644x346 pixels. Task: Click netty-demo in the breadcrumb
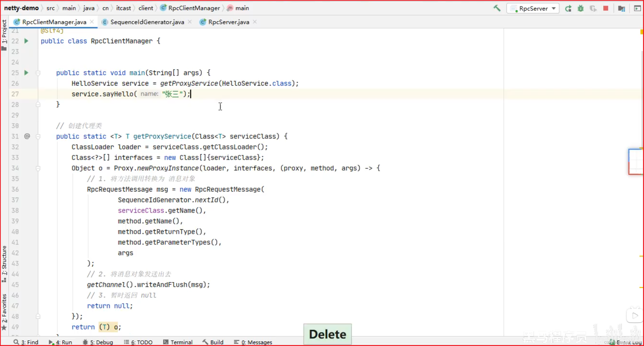(x=21, y=8)
